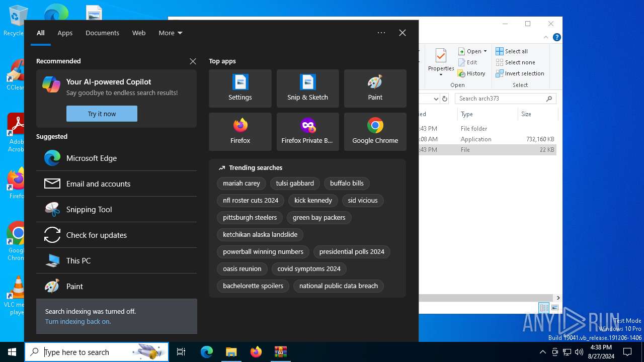
Task: Open Paint tile in Top apps
Action: point(375,88)
